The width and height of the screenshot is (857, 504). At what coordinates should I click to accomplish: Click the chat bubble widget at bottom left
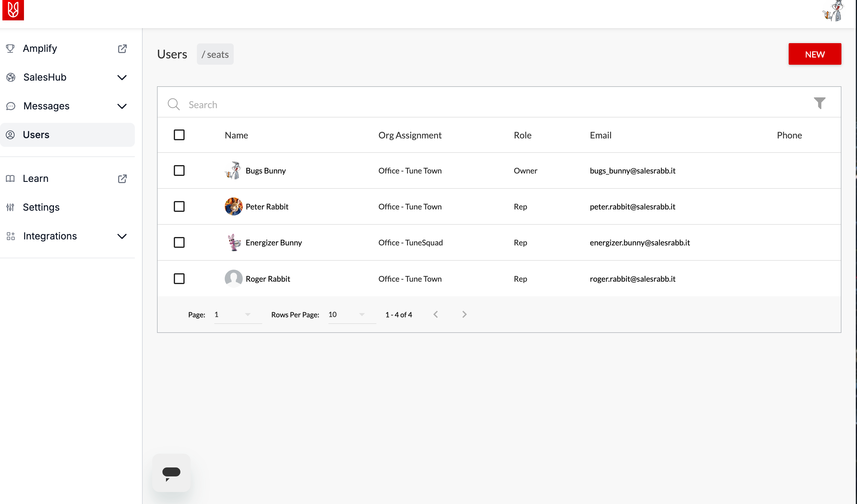click(x=171, y=473)
